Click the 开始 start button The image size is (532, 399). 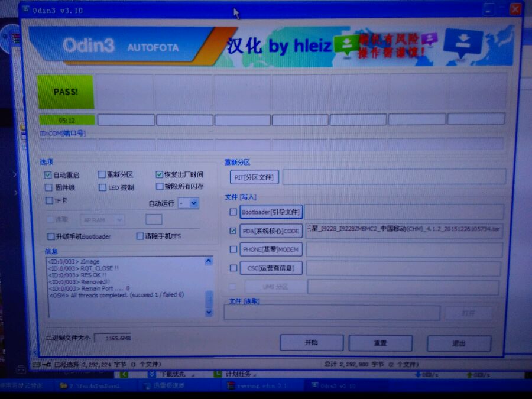[x=312, y=342]
